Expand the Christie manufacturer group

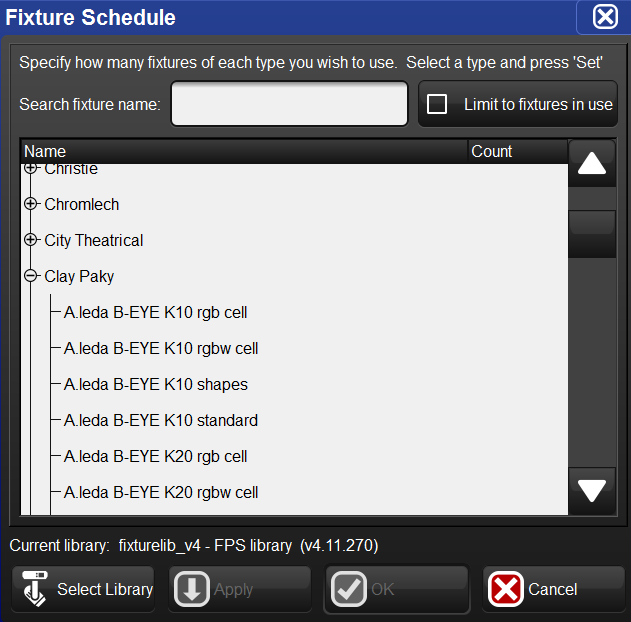tap(31, 169)
